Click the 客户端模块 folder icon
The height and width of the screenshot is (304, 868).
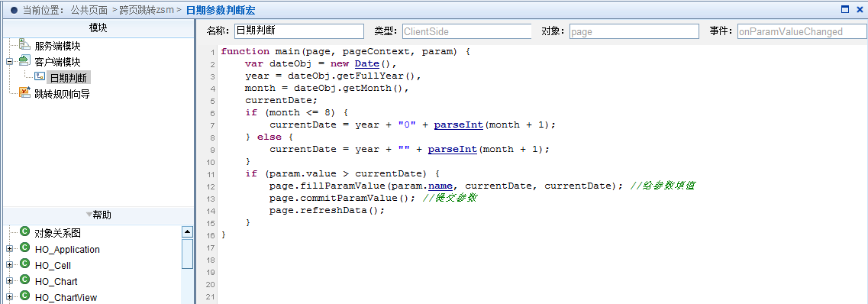click(x=24, y=61)
